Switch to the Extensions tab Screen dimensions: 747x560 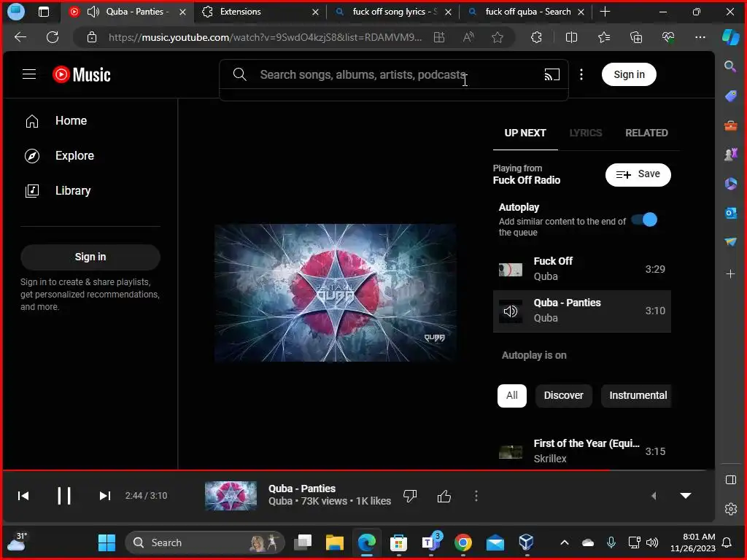(260, 12)
